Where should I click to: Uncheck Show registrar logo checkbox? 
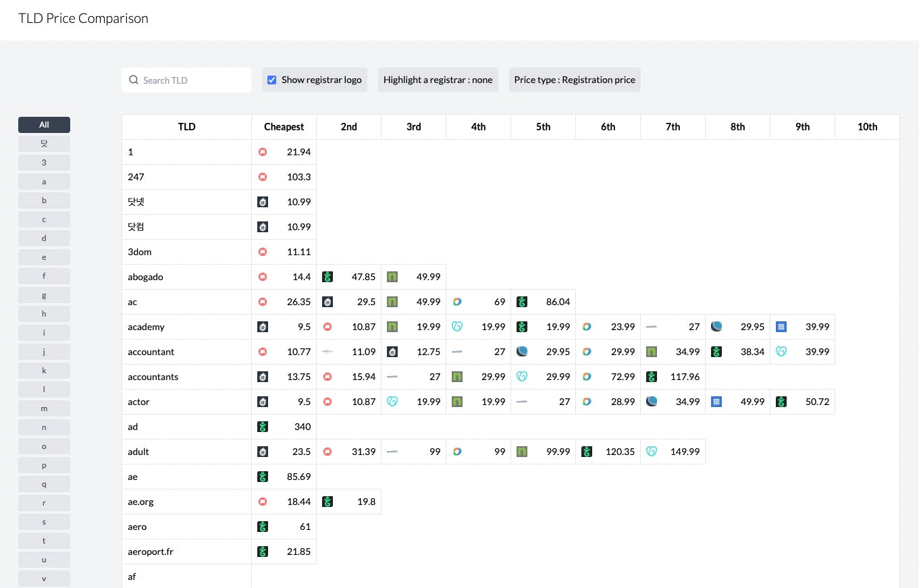pyautogui.click(x=272, y=80)
